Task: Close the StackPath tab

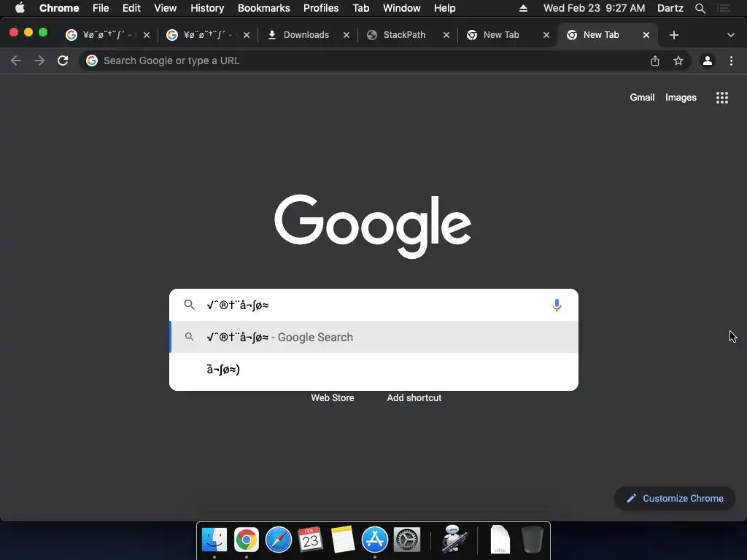Action: click(446, 35)
